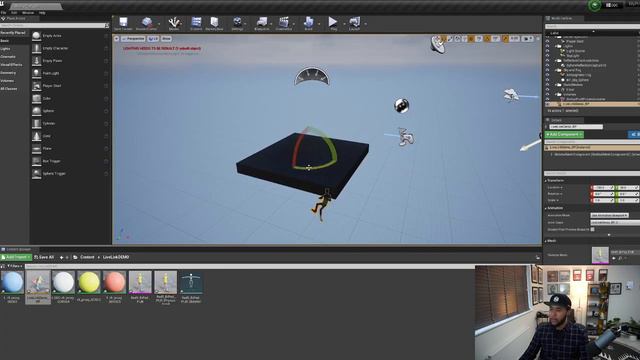The image size is (640, 360).
Task: Select Box Trigger in Place Actors
Action: tap(70, 161)
